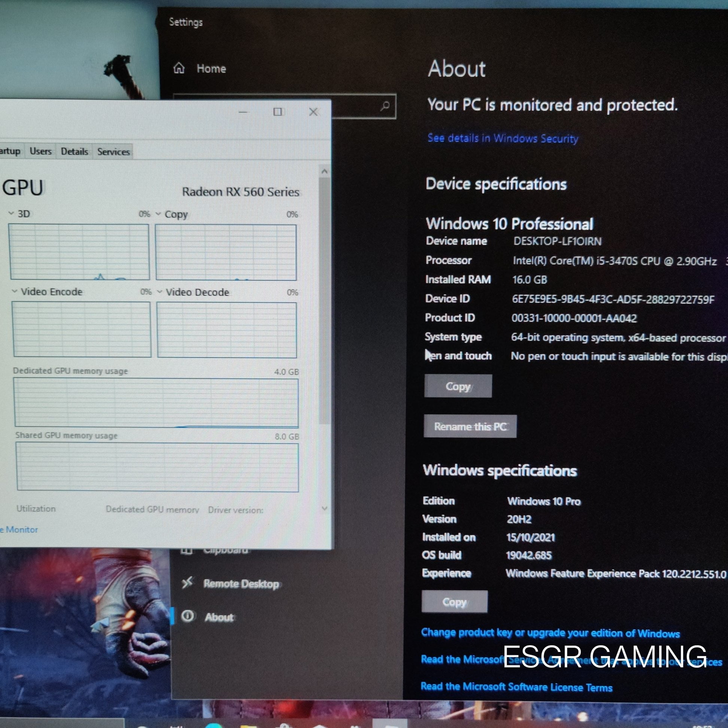Open the Resource Monitor link
Screen dimensions: 728x728
click(x=19, y=530)
